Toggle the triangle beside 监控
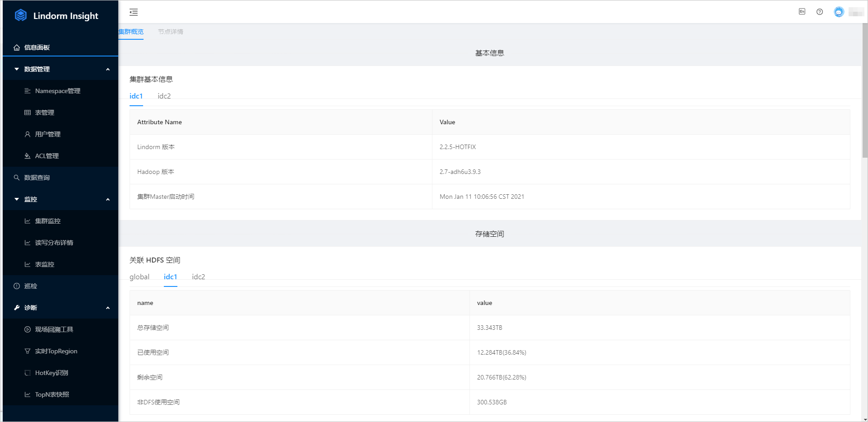The height and width of the screenshot is (422, 868). [17, 199]
